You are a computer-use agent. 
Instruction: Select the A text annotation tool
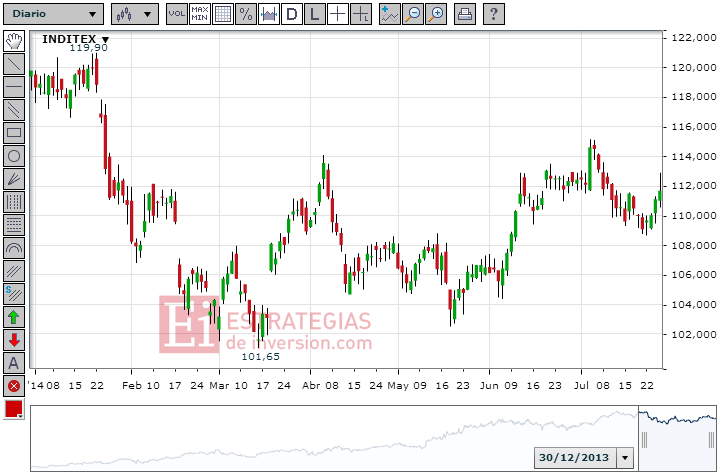pyautogui.click(x=14, y=363)
